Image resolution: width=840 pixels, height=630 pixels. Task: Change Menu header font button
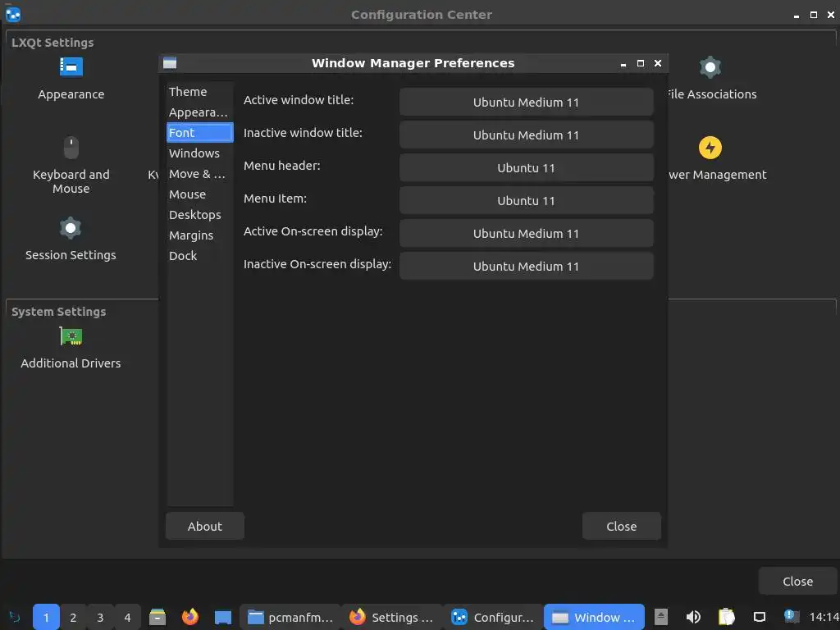(526, 167)
